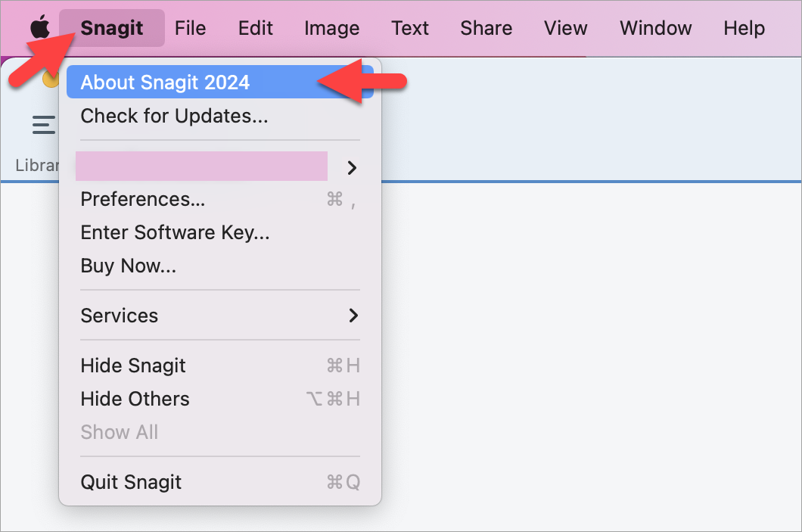Open the Snagit menu
Viewport: 802px width, 532px height.
[110, 28]
